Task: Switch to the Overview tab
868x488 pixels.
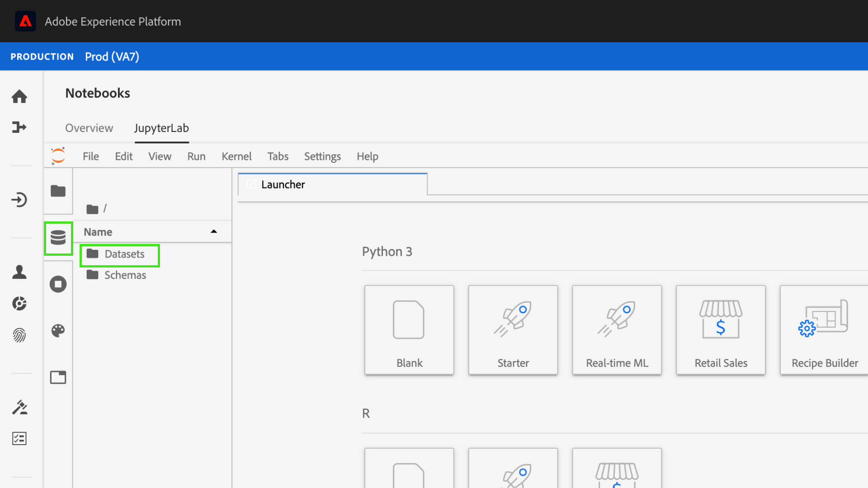Action: point(89,128)
